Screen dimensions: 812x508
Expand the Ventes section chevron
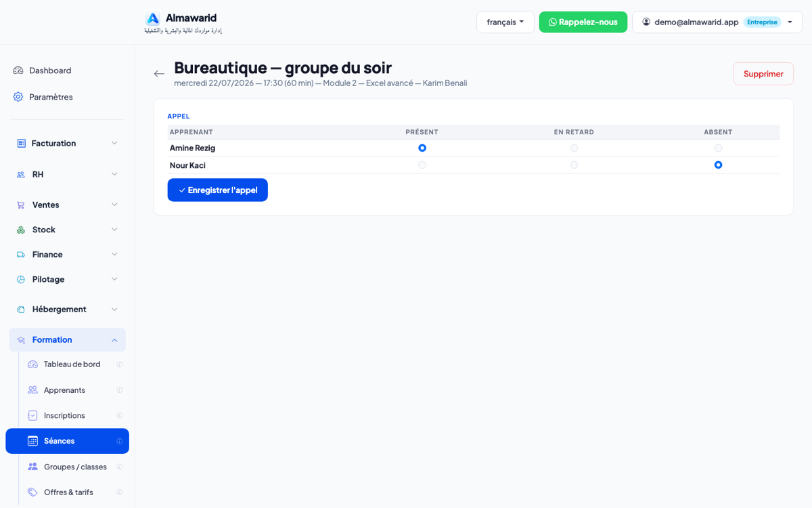click(114, 205)
